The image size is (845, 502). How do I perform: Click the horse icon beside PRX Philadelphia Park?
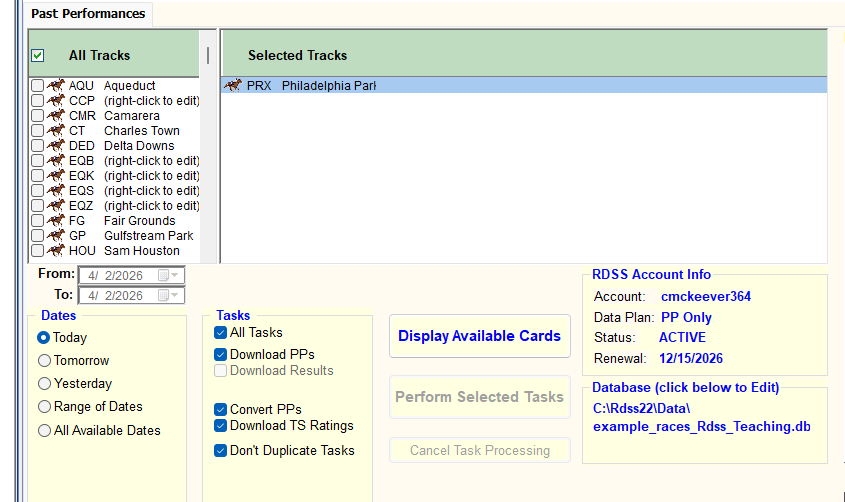point(233,85)
